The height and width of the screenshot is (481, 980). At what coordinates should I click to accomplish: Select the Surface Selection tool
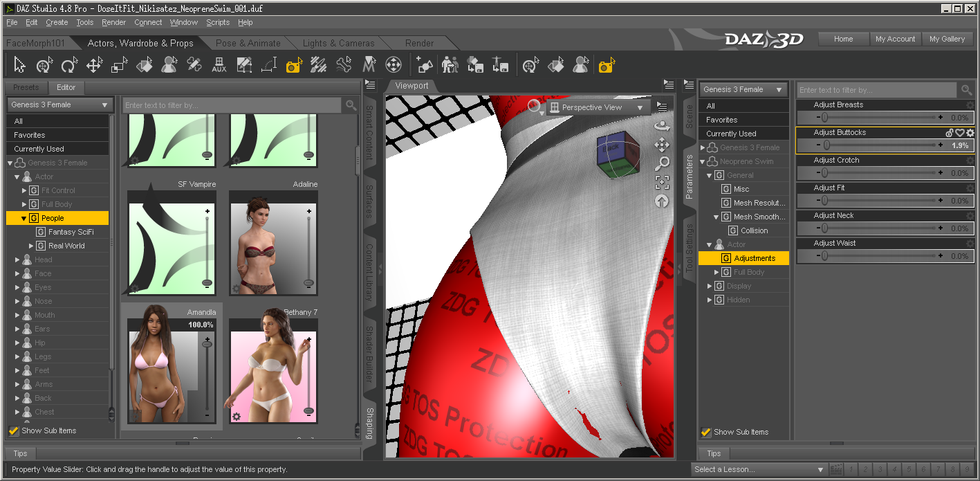click(144, 66)
